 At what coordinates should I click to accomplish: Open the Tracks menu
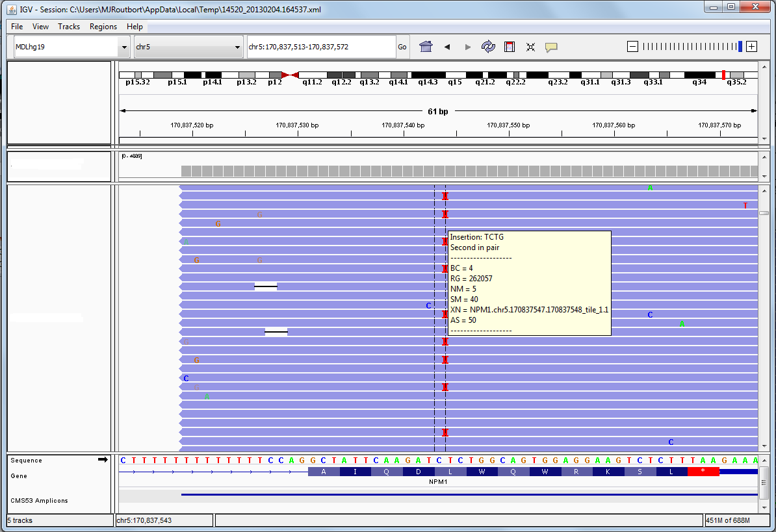coord(69,27)
